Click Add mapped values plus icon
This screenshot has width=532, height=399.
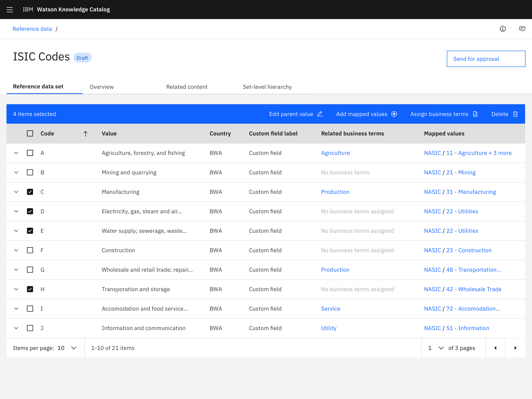(394, 114)
